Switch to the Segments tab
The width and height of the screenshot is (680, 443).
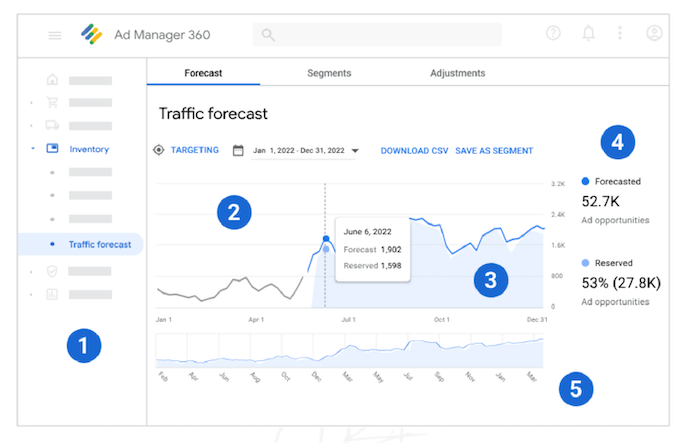pos(329,73)
